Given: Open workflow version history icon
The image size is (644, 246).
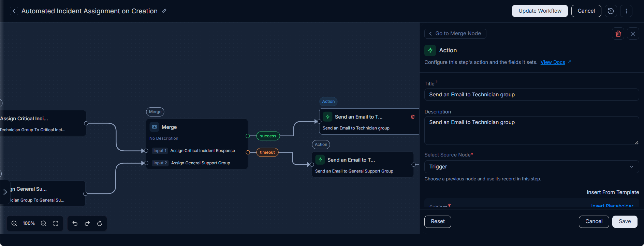Looking at the screenshot, I should [x=611, y=11].
